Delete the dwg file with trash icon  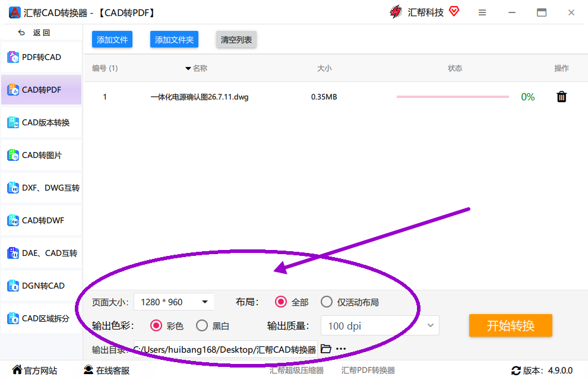point(561,97)
